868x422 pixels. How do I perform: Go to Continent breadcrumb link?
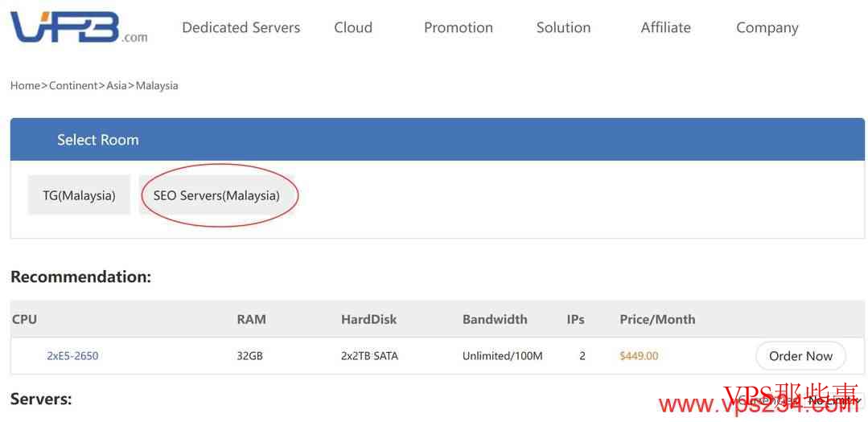[74, 86]
